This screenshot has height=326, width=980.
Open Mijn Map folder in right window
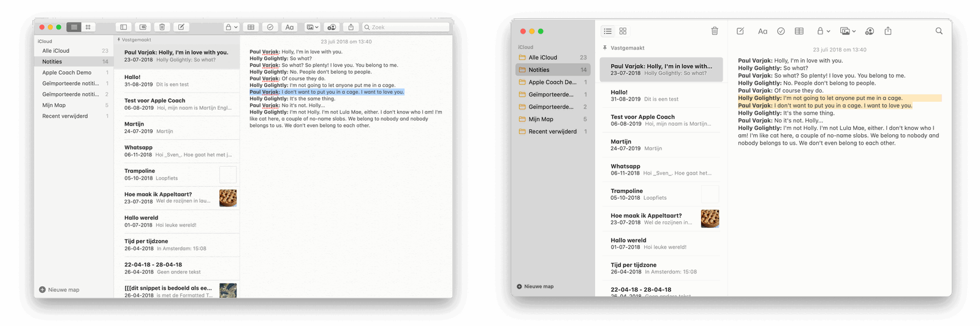553,119
